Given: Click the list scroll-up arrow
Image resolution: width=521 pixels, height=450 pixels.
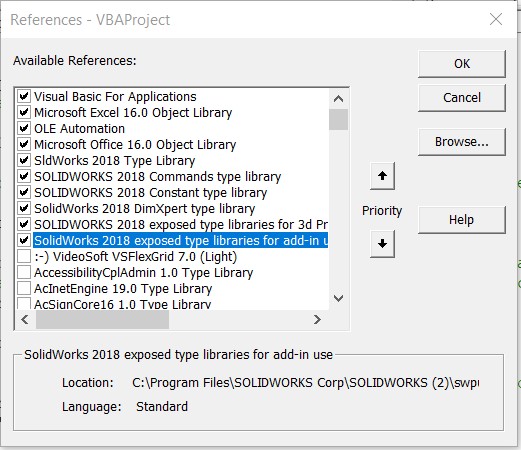Looking at the screenshot, I should tap(338, 99).
